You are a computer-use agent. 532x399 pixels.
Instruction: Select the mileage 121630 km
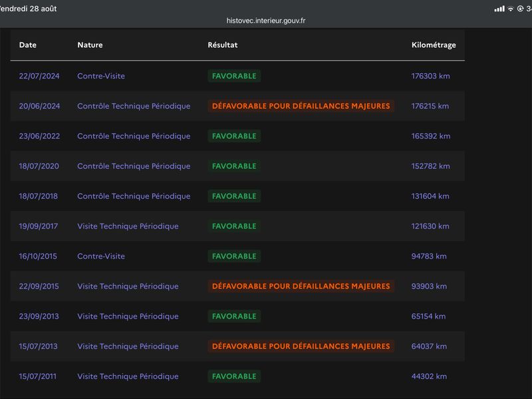[430, 226]
